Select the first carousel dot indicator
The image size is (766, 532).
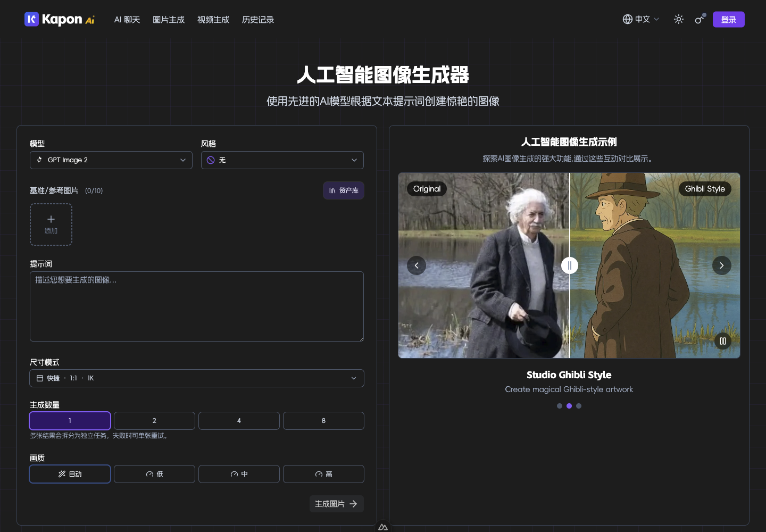(560, 406)
